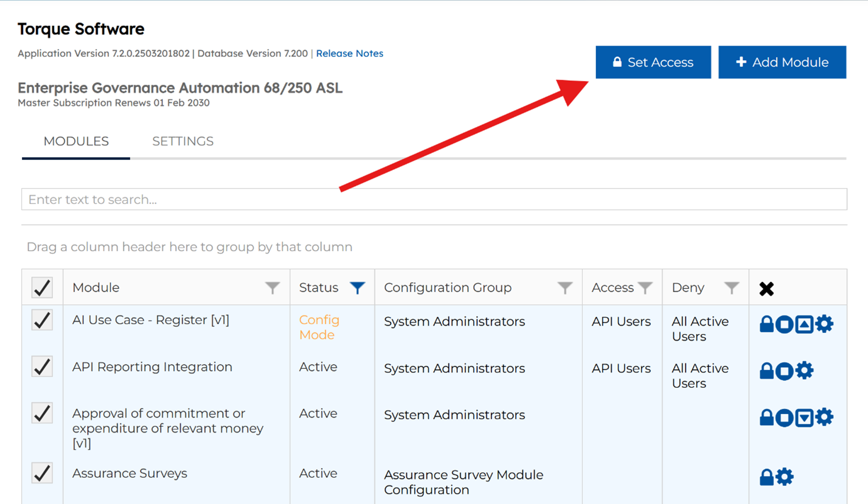Open the Configuration Group column filter
This screenshot has height=504, width=868.
point(565,288)
